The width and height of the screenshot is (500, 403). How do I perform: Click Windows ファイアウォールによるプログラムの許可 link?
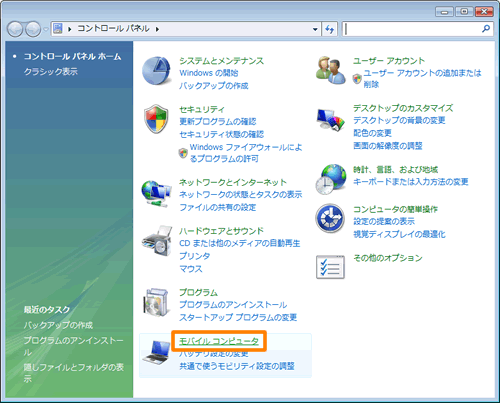click(x=246, y=153)
